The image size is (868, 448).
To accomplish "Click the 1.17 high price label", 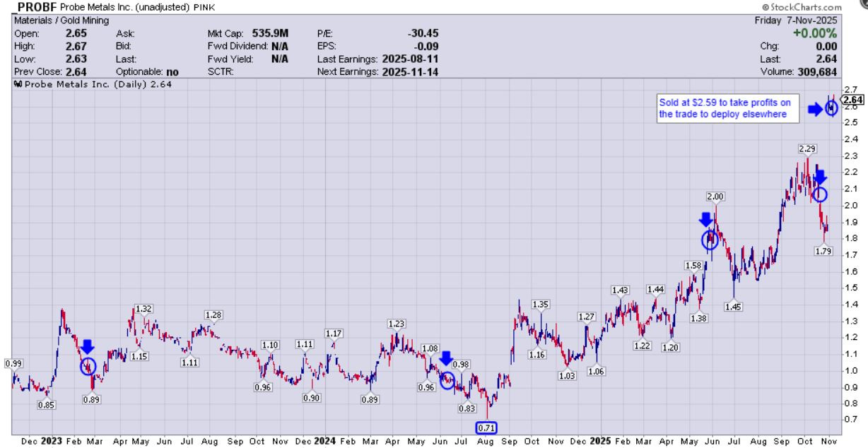I will 334,333.
